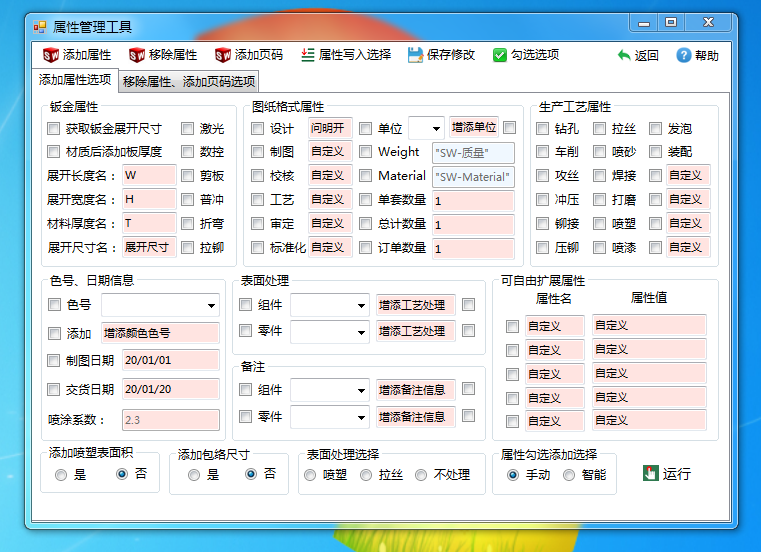Choose 拉丝 surface treatment radio
Image resolution: width=761 pixels, height=552 pixels.
point(366,475)
